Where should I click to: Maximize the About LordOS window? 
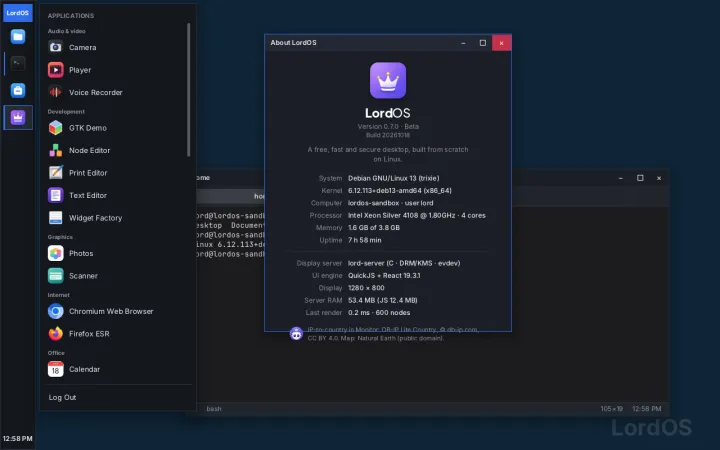(483, 43)
